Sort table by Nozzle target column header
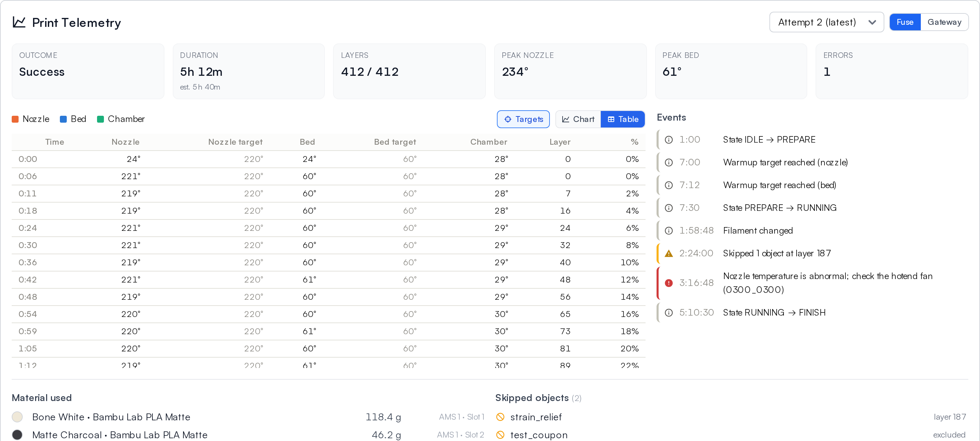This screenshot has height=441, width=980. click(235, 142)
